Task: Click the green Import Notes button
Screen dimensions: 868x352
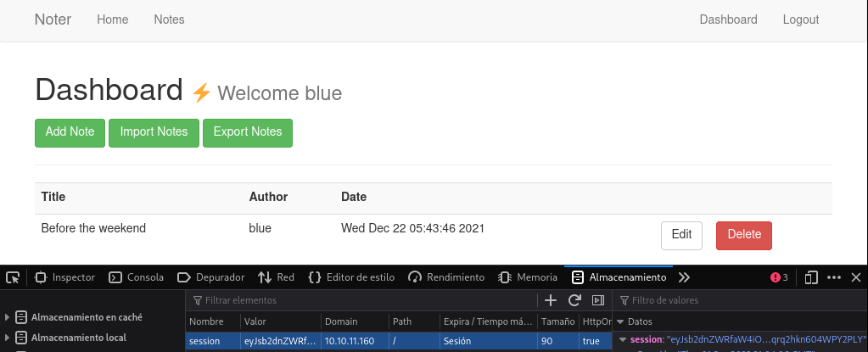Action: (154, 132)
